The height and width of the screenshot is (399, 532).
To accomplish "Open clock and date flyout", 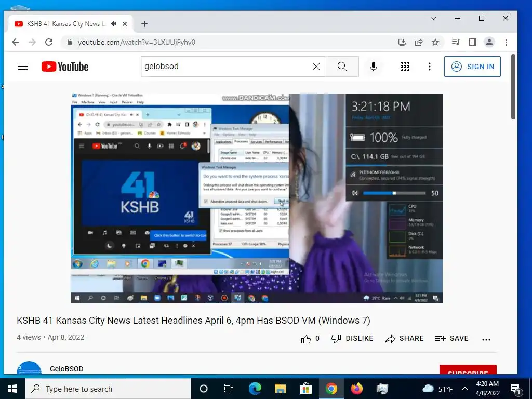I will 487,389.
